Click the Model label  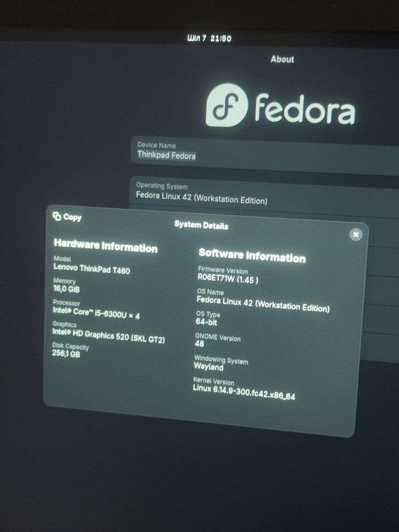[x=63, y=259]
